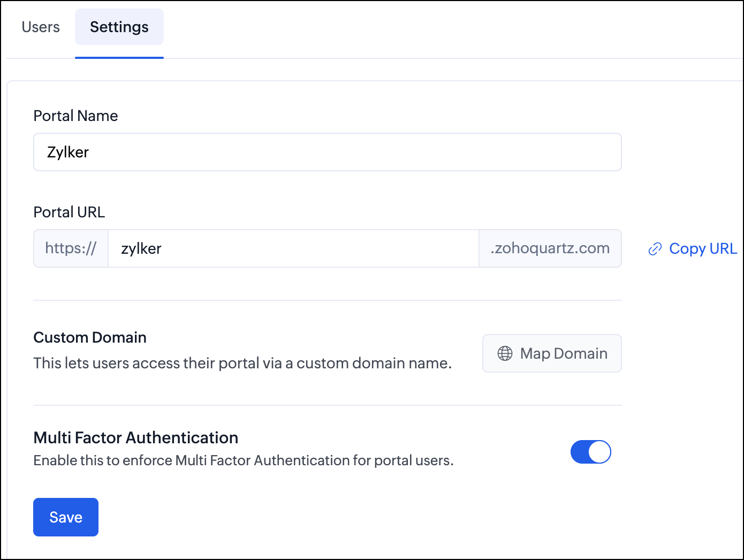Click the Portal URL label
Viewport: 744px width, 560px height.
click(x=69, y=213)
